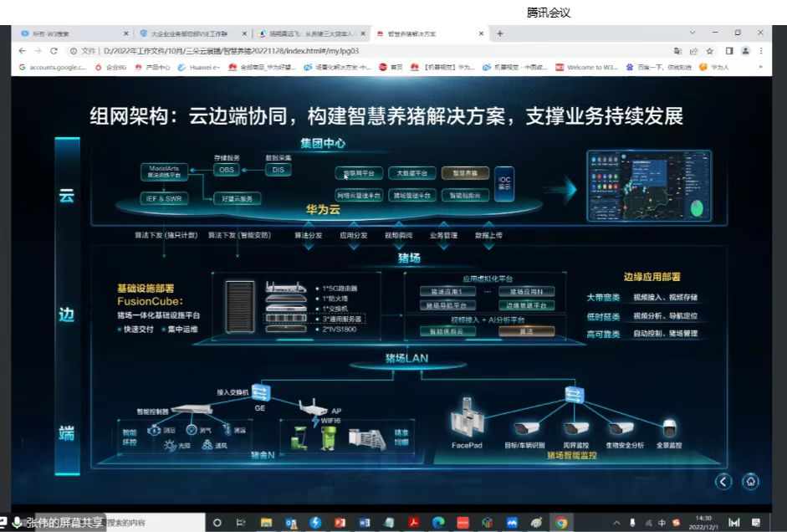The image size is (787, 532).
Task: Open the 华为人 bookmark
Action: tap(713, 67)
